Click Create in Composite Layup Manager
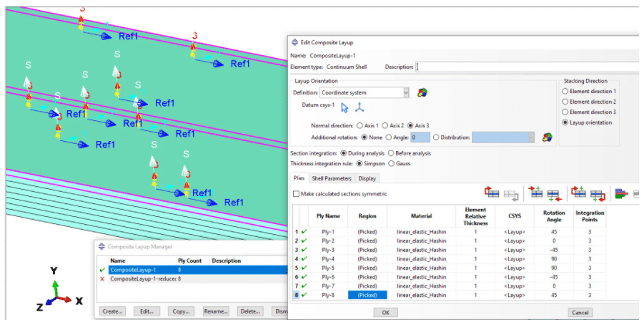644x325 pixels. pyautogui.click(x=112, y=311)
